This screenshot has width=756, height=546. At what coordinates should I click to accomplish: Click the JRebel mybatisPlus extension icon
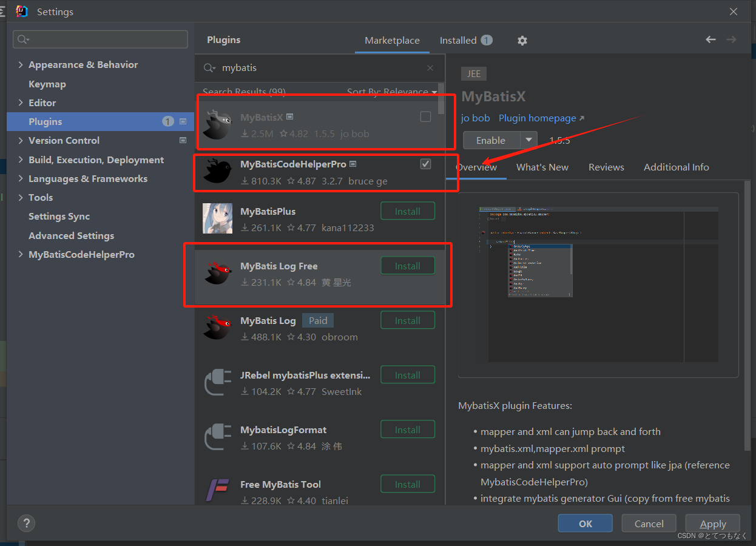click(217, 381)
